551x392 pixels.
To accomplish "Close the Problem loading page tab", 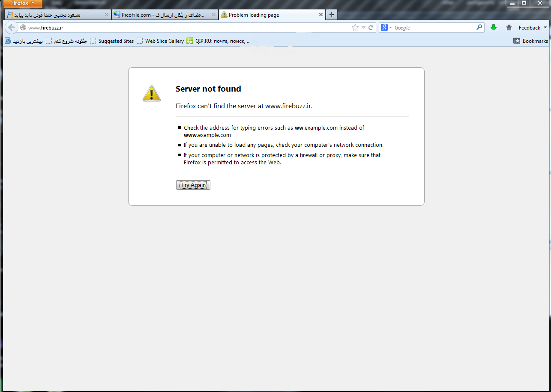I will click(321, 15).
